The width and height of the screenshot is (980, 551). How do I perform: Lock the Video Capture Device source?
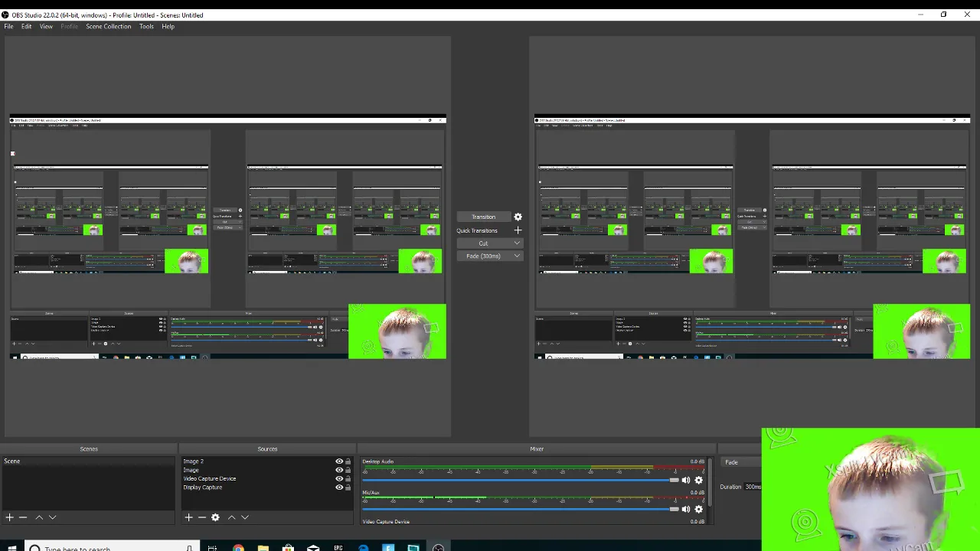[x=348, y=479]
